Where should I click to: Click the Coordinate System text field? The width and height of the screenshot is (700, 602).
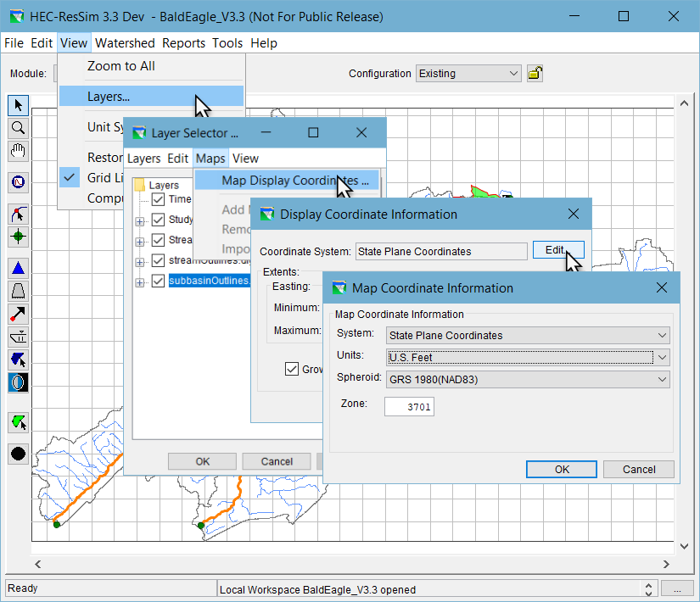(441, 251)
